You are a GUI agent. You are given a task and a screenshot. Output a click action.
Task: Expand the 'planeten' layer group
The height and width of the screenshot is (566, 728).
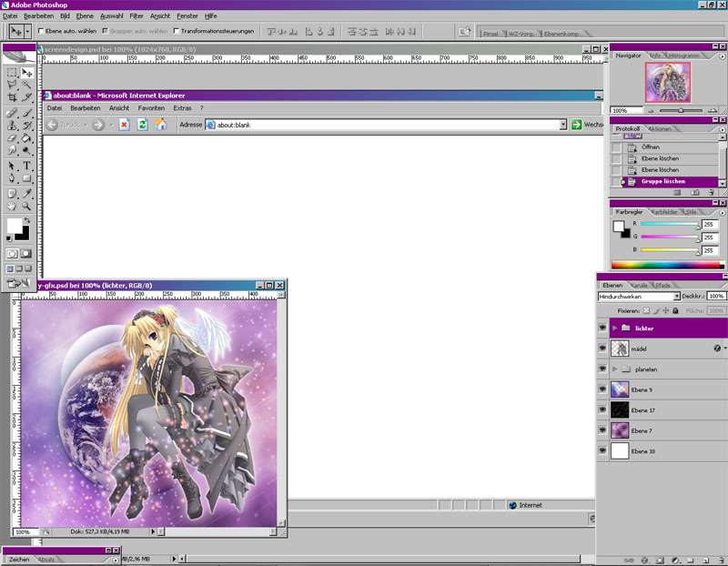pyautogui.click(x=615, y=369)
